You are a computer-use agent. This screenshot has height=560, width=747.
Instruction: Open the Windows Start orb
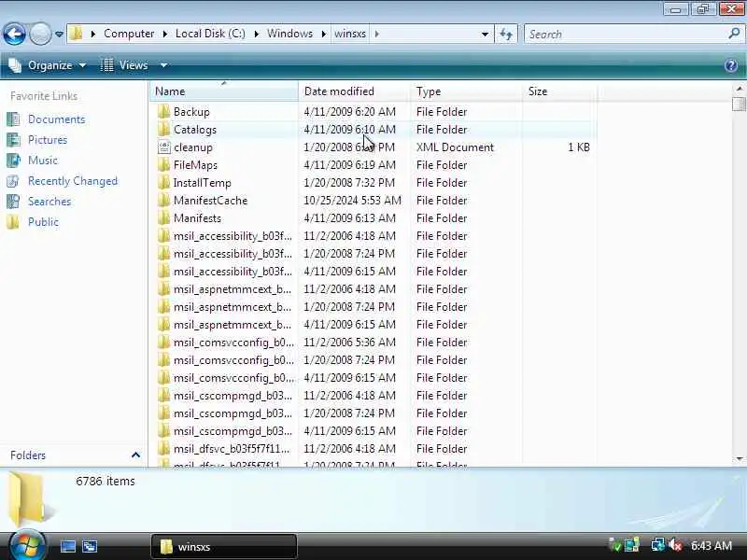tap(27, 546)
